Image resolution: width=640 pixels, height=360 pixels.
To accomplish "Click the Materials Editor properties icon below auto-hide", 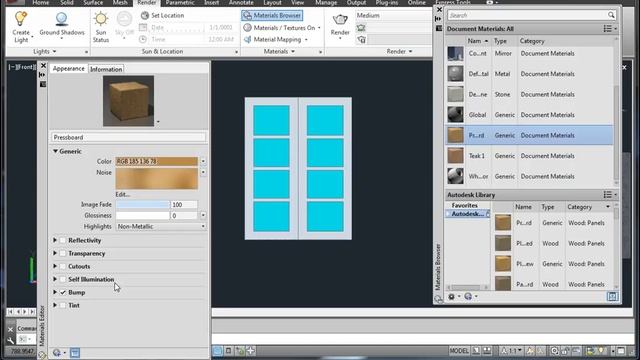I will [42, 84].
